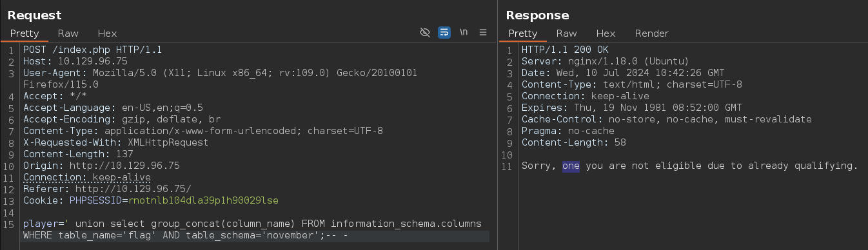
Task: Click Date: Wed, 10 Jul 2024 header
Action: (623, 73)
